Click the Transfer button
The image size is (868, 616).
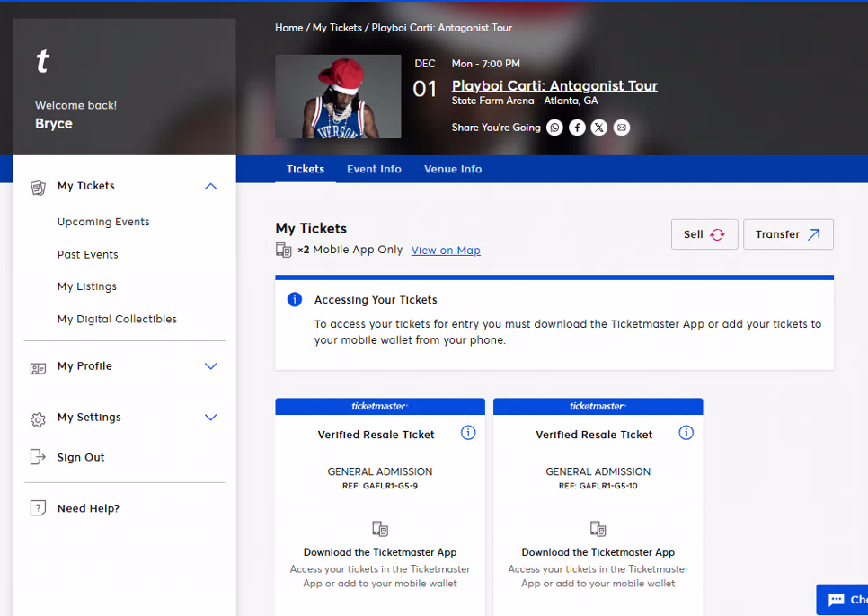pos(788,234)
